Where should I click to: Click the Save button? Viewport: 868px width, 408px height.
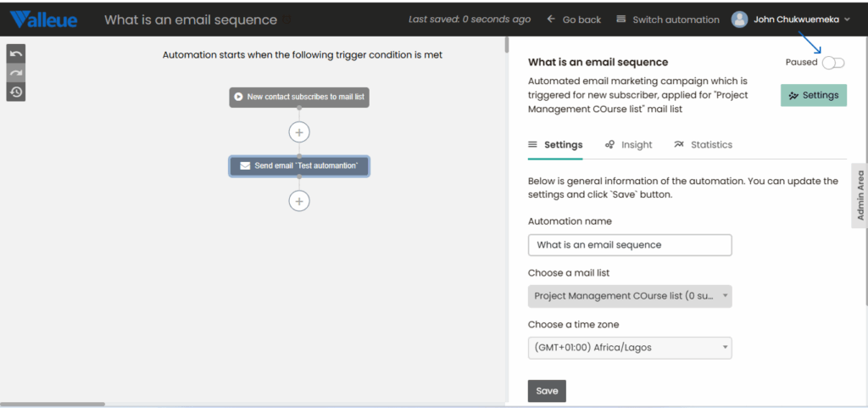(547, 391)
